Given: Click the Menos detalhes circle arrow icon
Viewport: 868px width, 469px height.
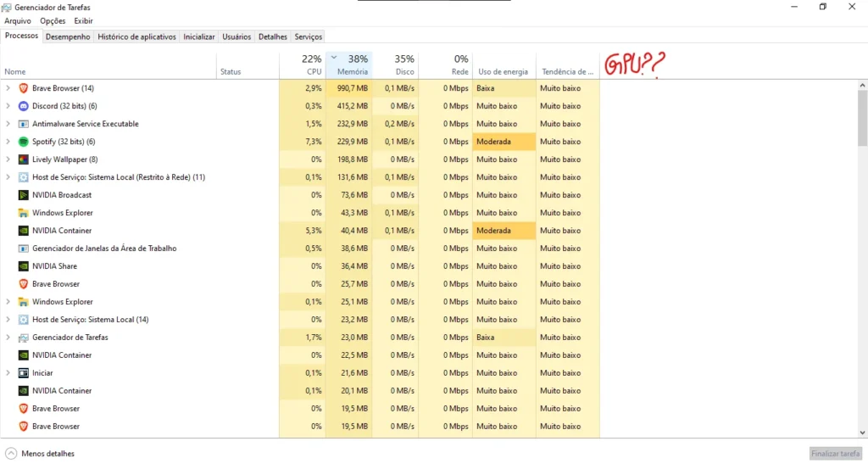Looking at the screenshot, I should tap(11, 454).
